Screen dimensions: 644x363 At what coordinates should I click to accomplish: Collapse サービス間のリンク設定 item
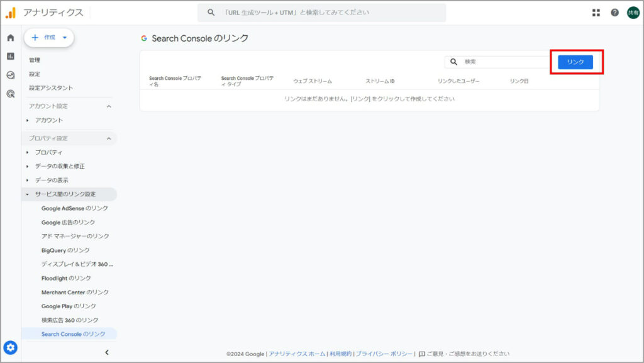click(28, 194)
